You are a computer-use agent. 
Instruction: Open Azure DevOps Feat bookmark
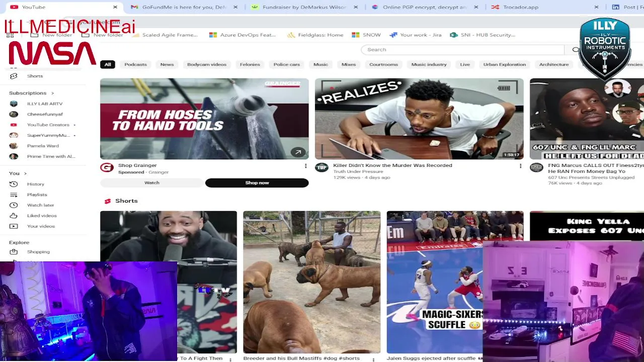point(243,35)
